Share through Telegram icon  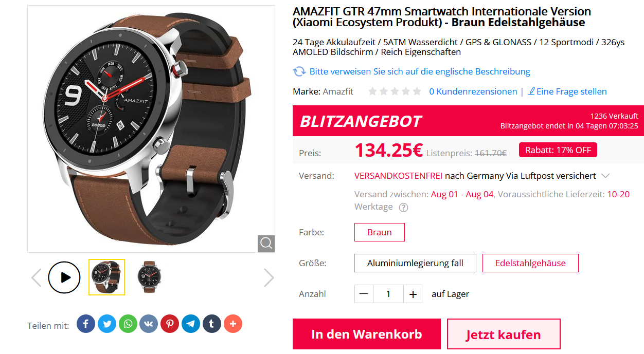(x=191, y=324)
